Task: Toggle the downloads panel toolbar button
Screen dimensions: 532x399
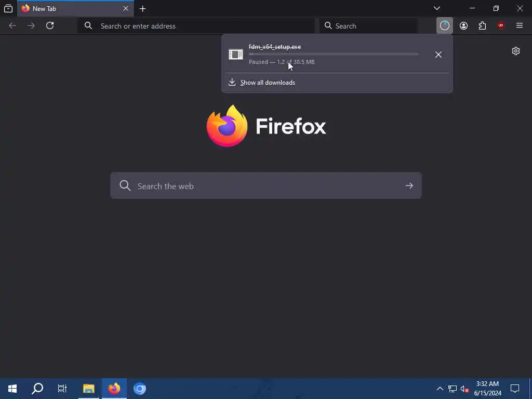Action: pyautogui.click(x=445, y=26)
